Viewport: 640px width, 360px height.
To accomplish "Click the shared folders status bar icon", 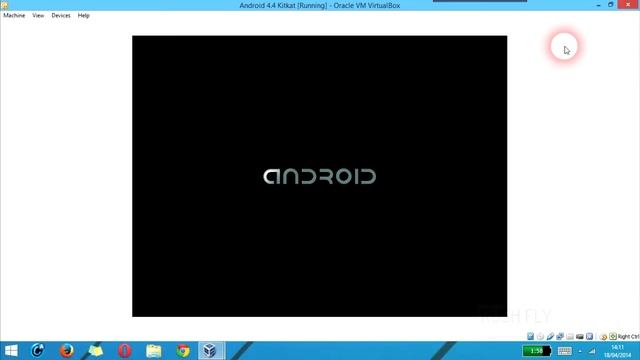I will [x=570, y=336].
